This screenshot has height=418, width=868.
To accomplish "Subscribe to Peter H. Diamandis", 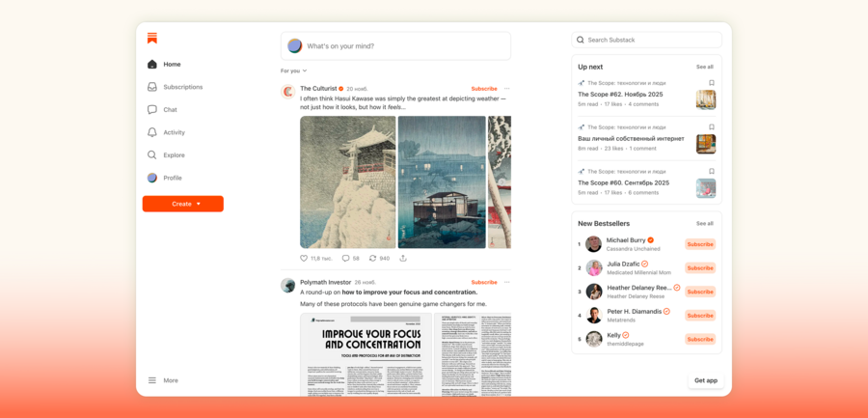I will pos(700,316).
